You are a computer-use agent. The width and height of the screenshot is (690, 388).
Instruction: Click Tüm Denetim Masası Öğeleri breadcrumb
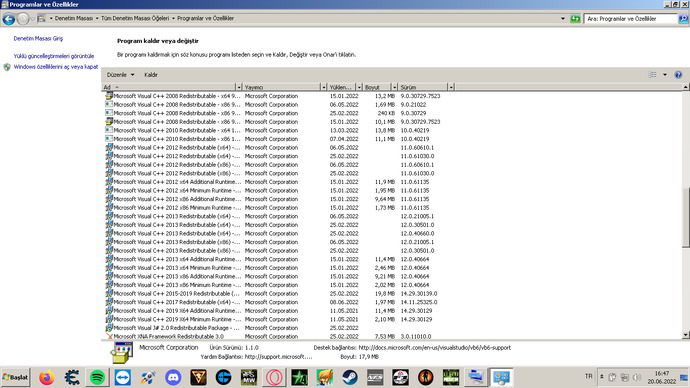(x=135, y=18)
